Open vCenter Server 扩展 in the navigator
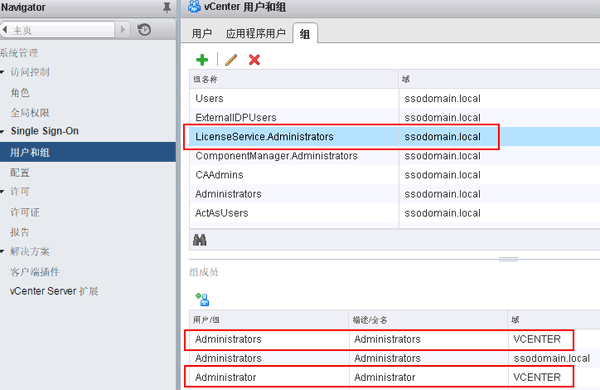The height and width of the screenshot is (390, 600). tap(54, 291)
